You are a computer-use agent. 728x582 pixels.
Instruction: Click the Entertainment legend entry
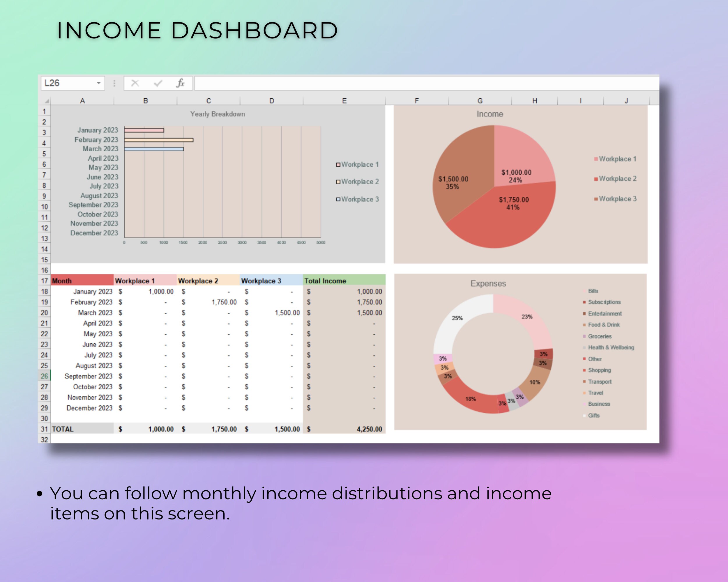point(602,313)
